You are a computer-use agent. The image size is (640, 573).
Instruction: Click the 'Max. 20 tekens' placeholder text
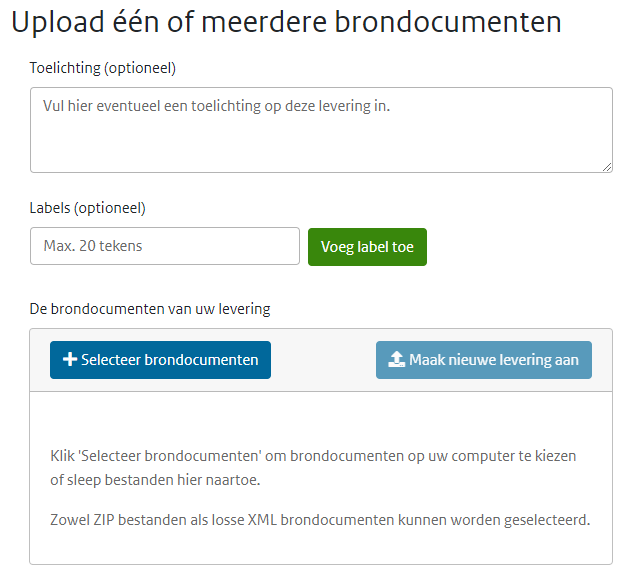pyautogui.click(x=93, y=246)
